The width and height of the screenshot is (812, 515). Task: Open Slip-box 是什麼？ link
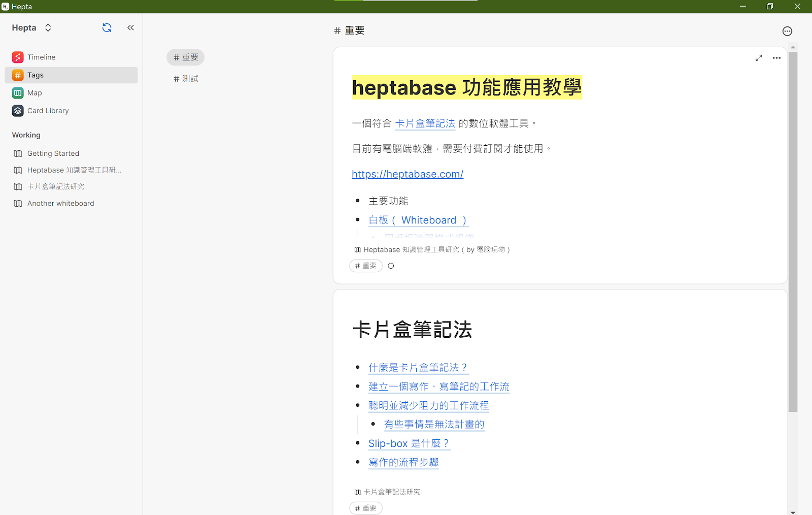409,443
